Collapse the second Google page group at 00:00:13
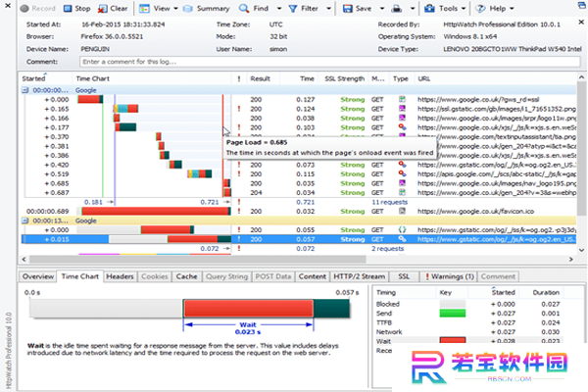Screen dimensions: 588x392 click(24, 220)
